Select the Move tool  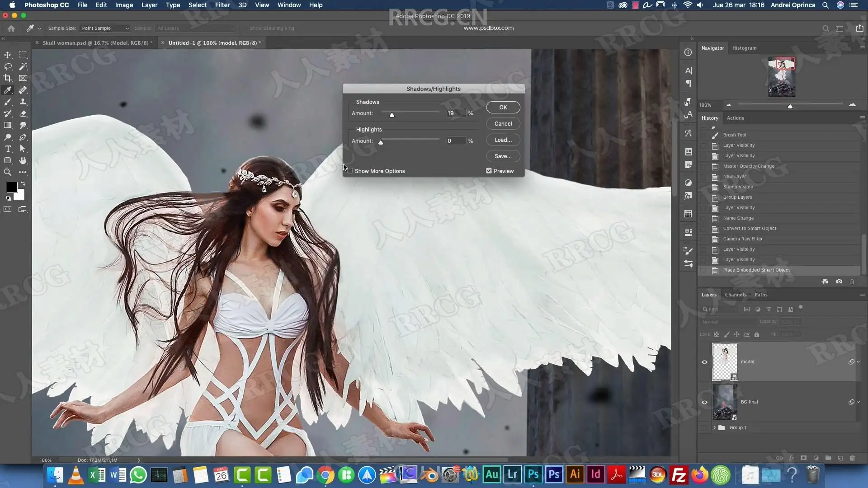tap(8, 55)
